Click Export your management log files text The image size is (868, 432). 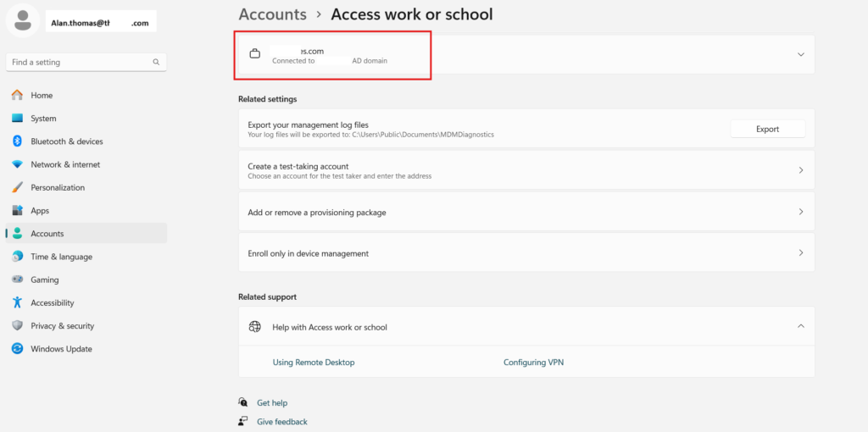click(x=309, y=125)
